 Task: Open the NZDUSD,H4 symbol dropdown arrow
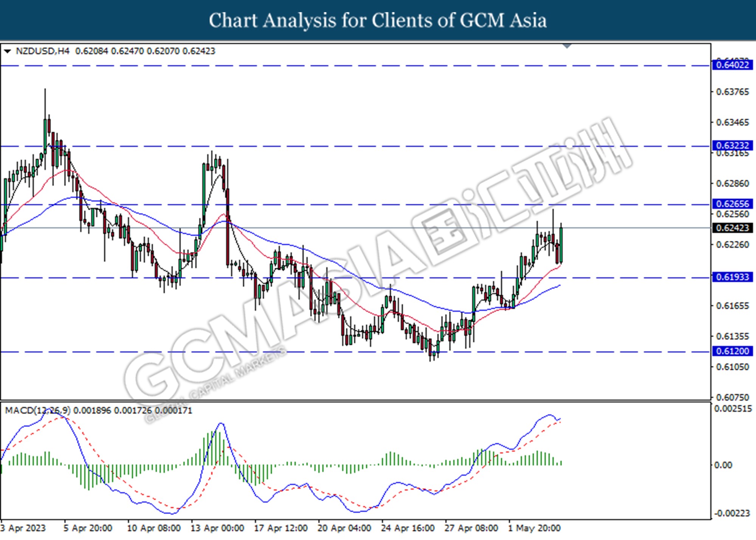[x=7, y=51]
